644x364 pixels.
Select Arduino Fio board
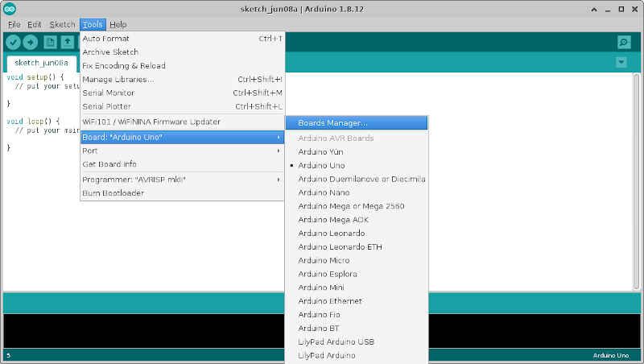coord(357,315)
